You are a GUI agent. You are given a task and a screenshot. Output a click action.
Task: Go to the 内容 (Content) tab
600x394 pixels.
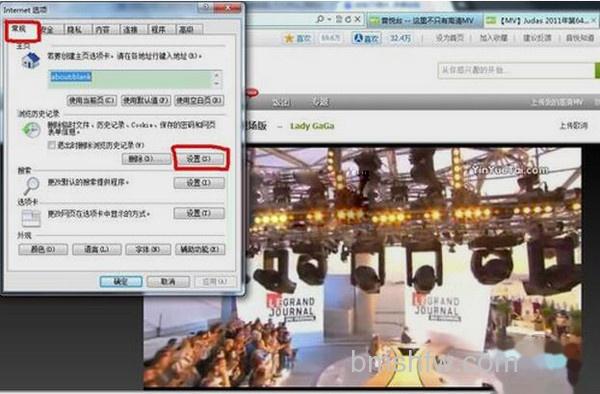point(103,29)
